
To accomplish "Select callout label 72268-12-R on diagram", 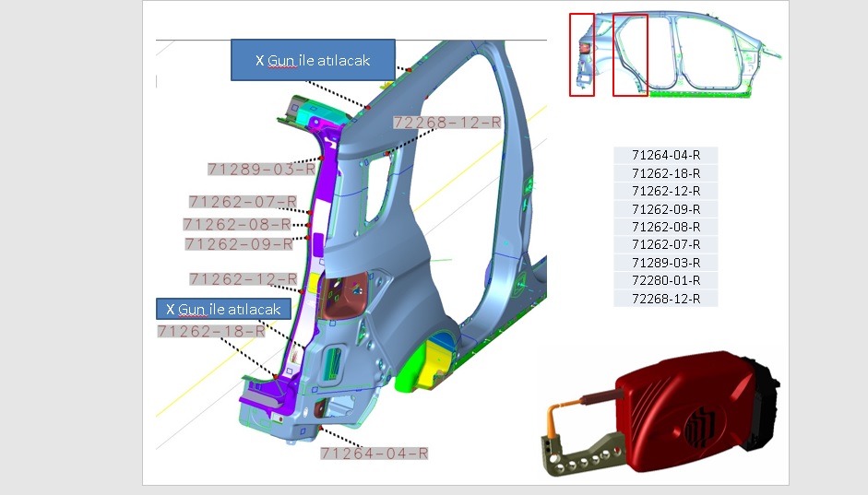I will tap(446, 123).
